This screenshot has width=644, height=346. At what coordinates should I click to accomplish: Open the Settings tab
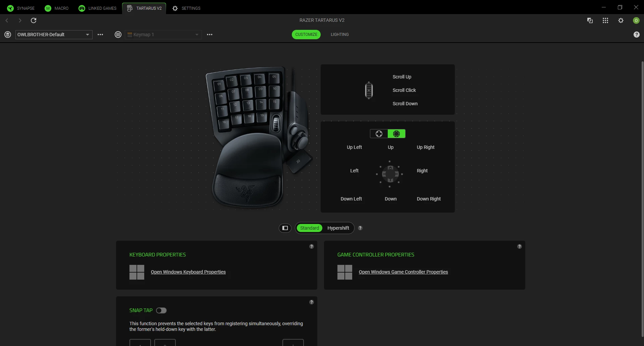click(186, 8)
